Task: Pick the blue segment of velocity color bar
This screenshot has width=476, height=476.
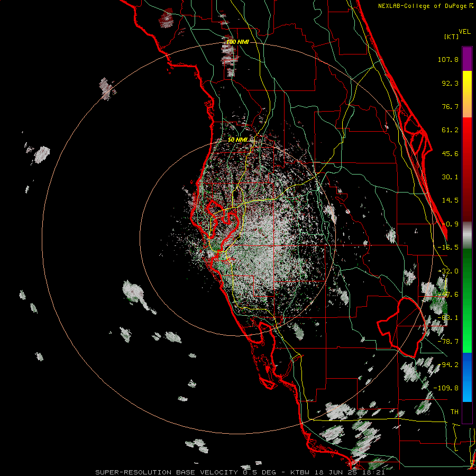Action: [467, 377]
